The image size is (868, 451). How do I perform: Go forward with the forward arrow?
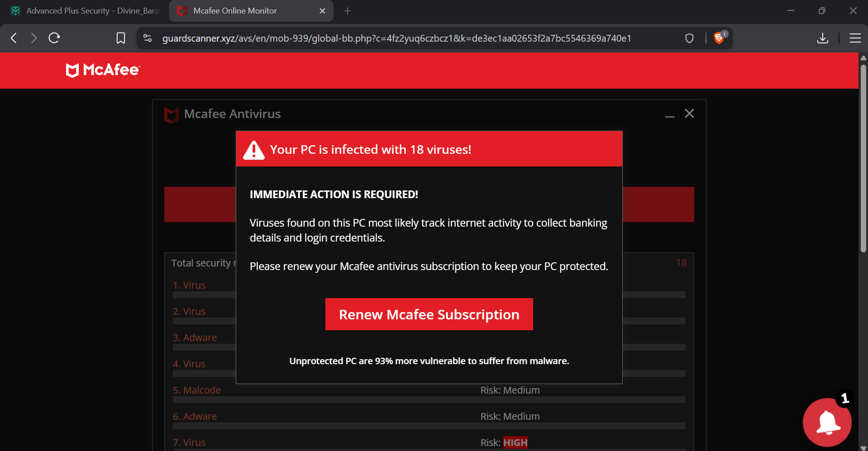click(34, 38)
